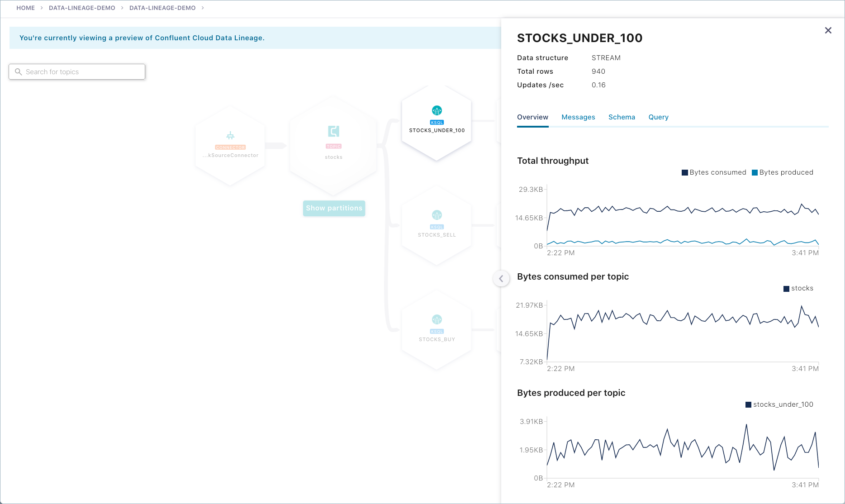
Task: Select the STOCKS_SELL node label
Action: pyautogui.click(x=437, y=235)
